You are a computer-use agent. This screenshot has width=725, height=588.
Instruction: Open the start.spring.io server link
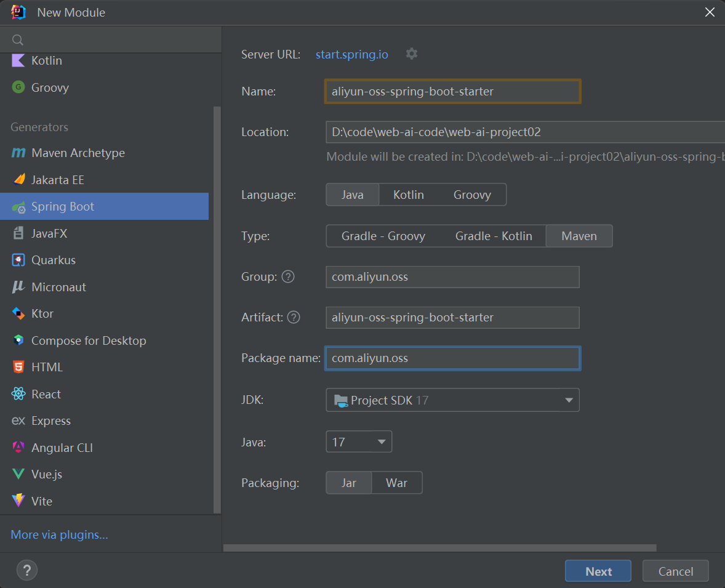[x=352, y=54]
